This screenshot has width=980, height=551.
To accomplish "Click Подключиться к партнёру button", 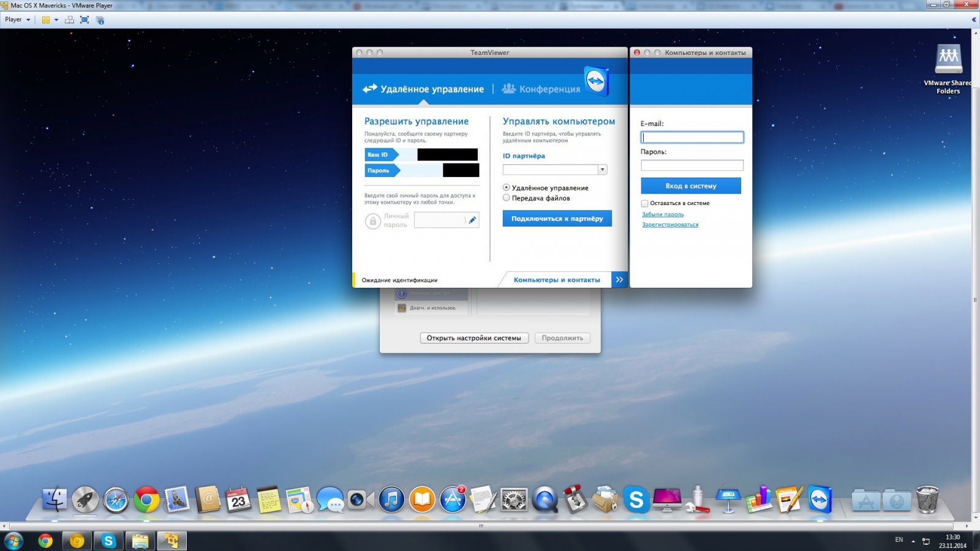I will coord(557,219).
